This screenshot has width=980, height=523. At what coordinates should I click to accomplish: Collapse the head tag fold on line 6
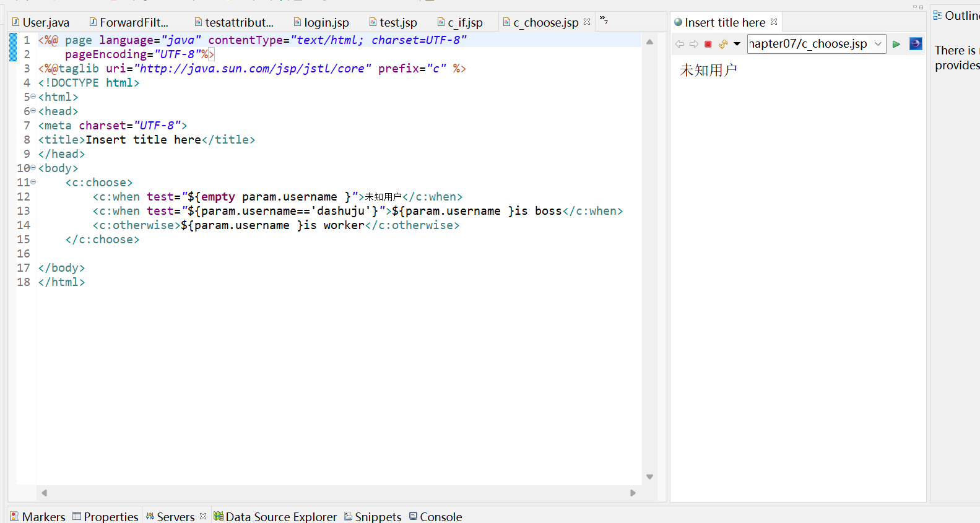pyautogui.click(x=33, y=111)
